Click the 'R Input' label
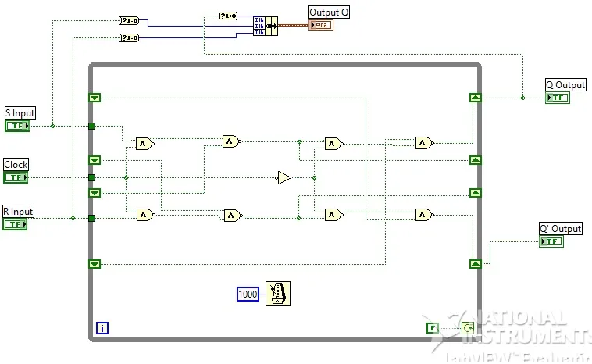The width and height of the screenshot is (592, 364). click(18, 212)
